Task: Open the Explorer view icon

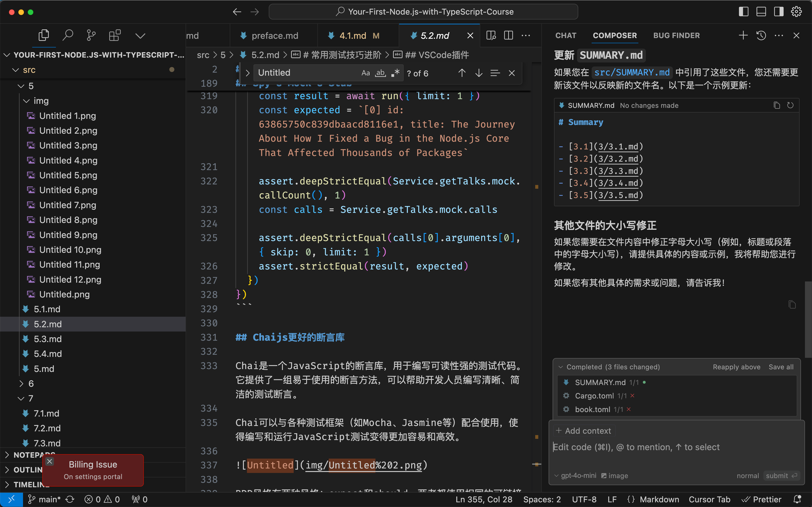Action: click(x=43, y=35)
